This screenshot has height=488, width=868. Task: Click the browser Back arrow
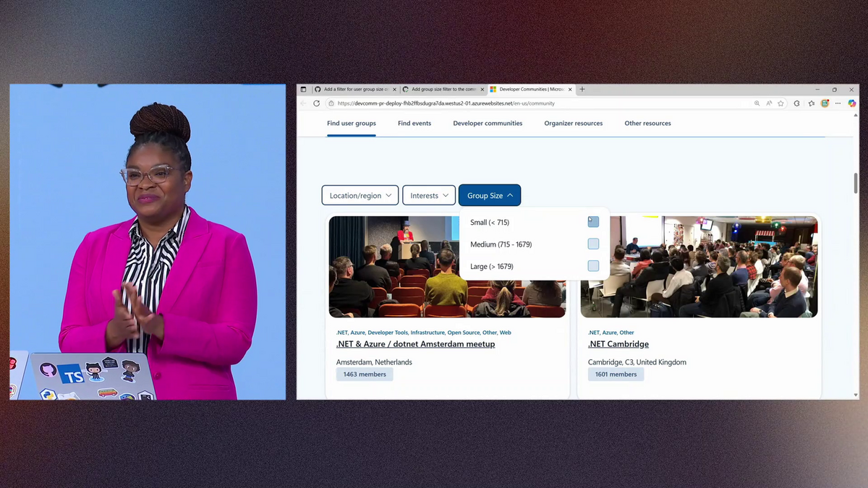[x=304, y=103]
